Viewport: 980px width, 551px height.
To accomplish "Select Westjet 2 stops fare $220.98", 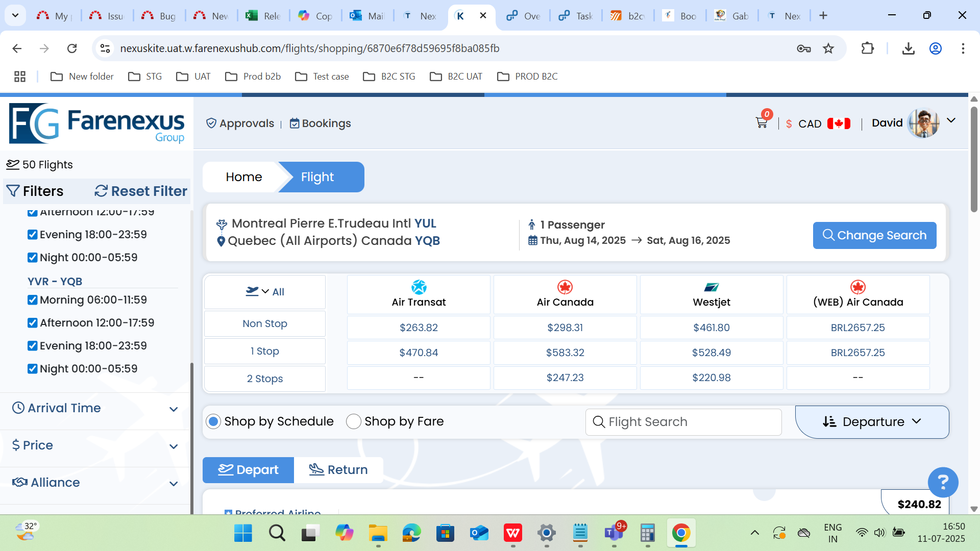I will [712, 378].
